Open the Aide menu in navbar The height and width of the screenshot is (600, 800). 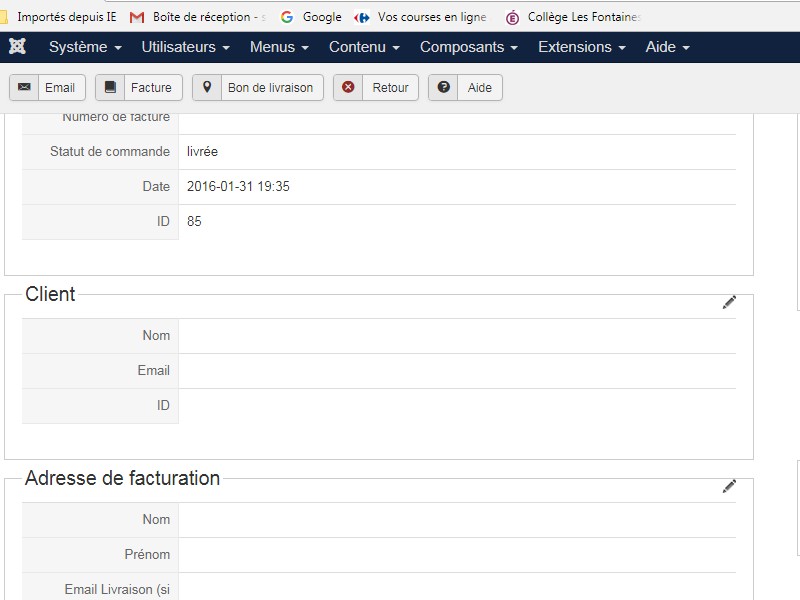(x=667, y=47)
